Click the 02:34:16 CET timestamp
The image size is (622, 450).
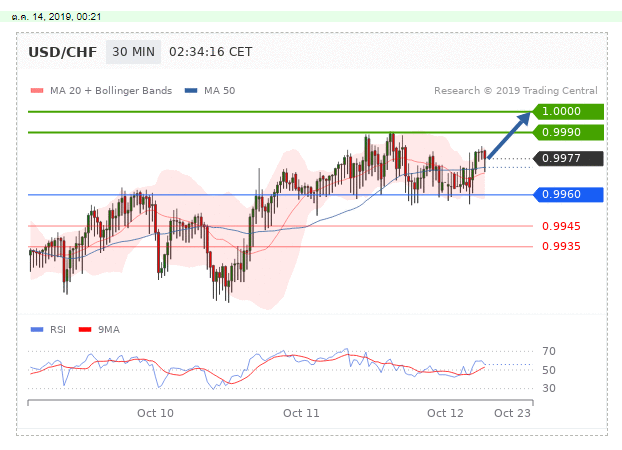[x=211, y=52]
